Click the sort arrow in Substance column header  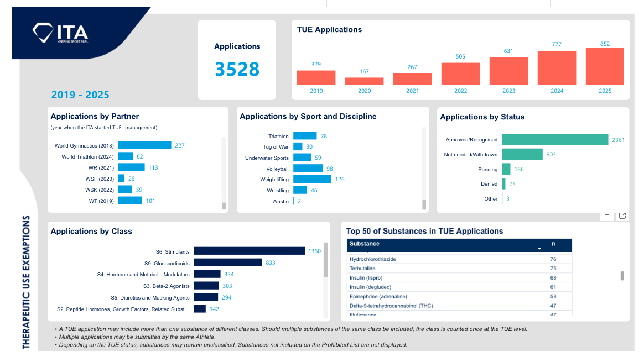point(539,249)
